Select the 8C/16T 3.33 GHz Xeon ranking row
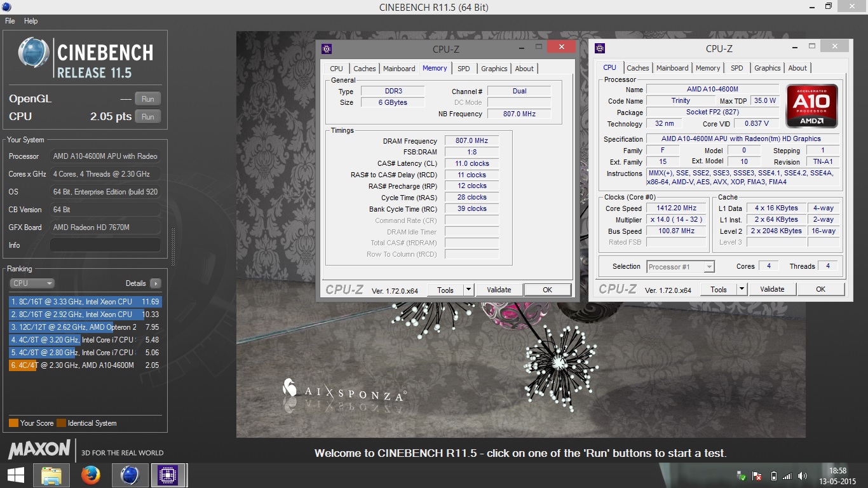Image resolution: width=868 pixels, height=488 pixels. click(x=85, y=302)
